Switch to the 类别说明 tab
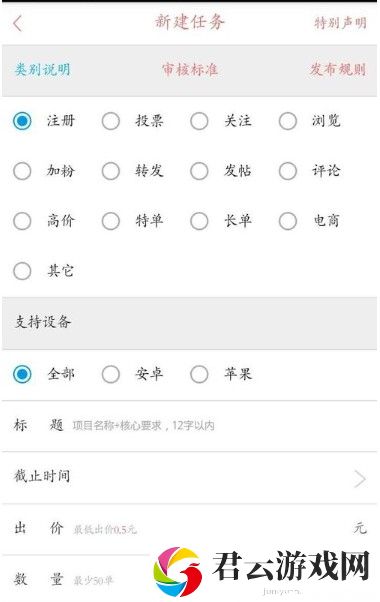 (43, 69)
